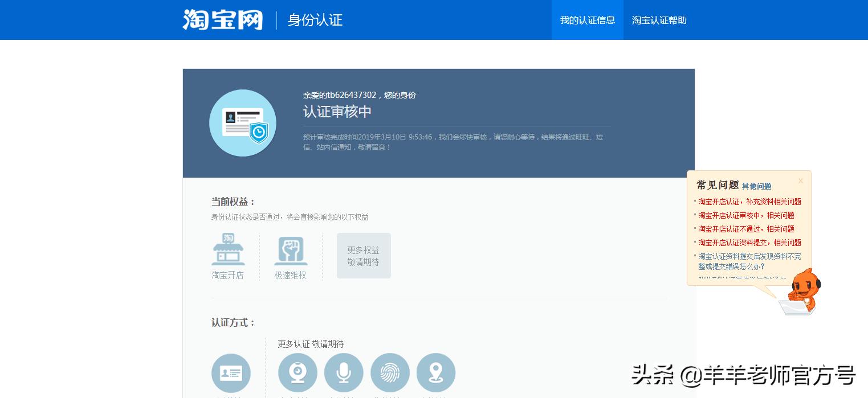
Task: Click the 其他问题 link in the FAQ popup
Action: [x=757, y=186]
